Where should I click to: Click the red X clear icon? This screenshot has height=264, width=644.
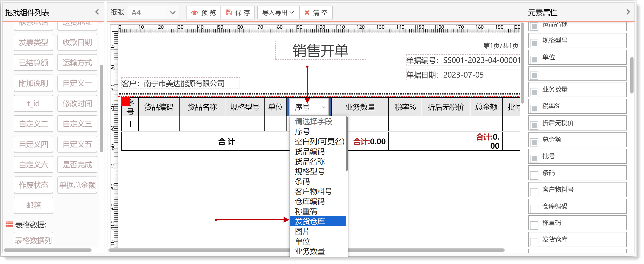point(307,13)
